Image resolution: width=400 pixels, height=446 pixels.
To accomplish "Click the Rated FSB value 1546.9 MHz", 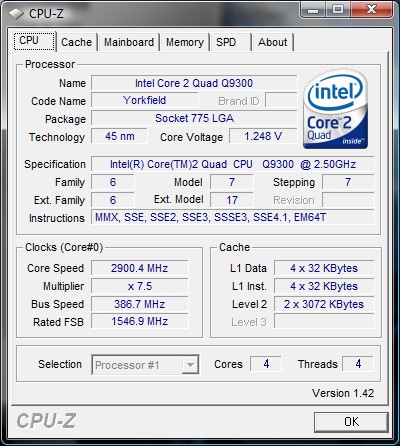I will pos(140,321).
